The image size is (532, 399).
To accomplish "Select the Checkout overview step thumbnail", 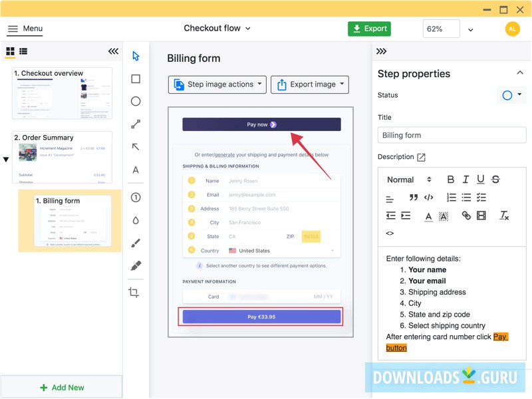I will 62,93.
